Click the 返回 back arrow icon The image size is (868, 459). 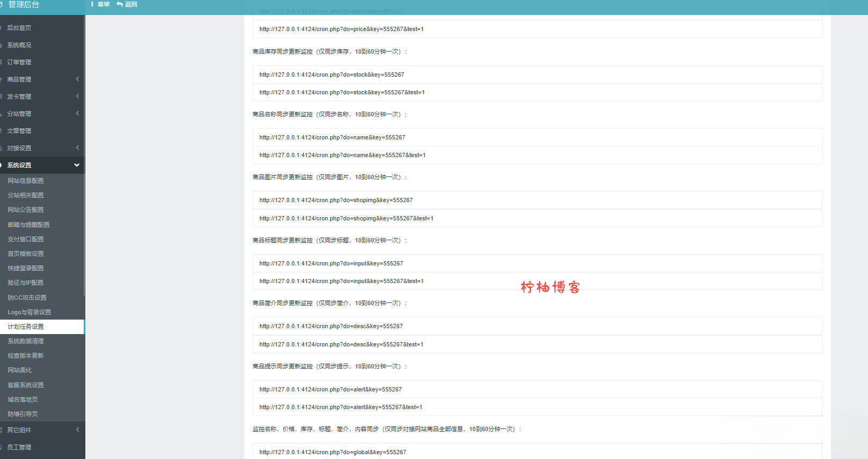[120, 4]
